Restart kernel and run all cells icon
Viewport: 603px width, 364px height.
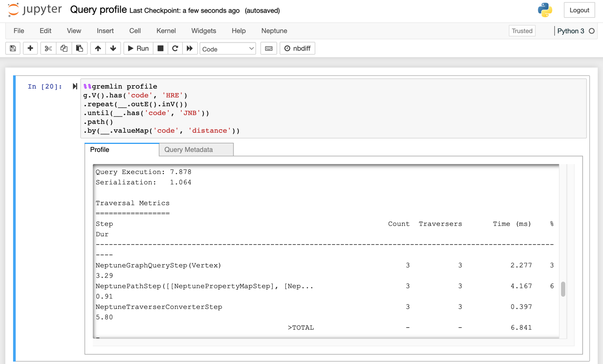coord(190,48)
